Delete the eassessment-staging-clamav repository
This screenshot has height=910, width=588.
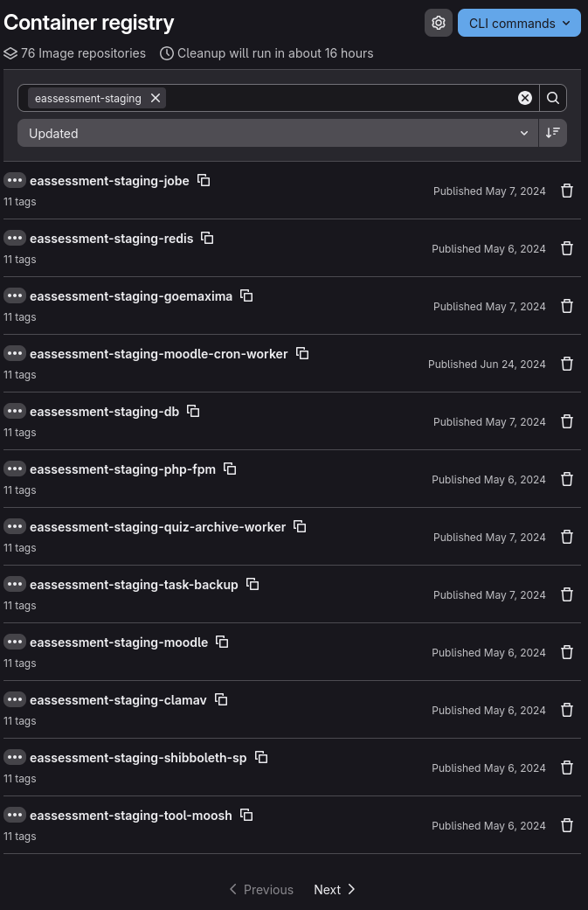click(567, 710)
